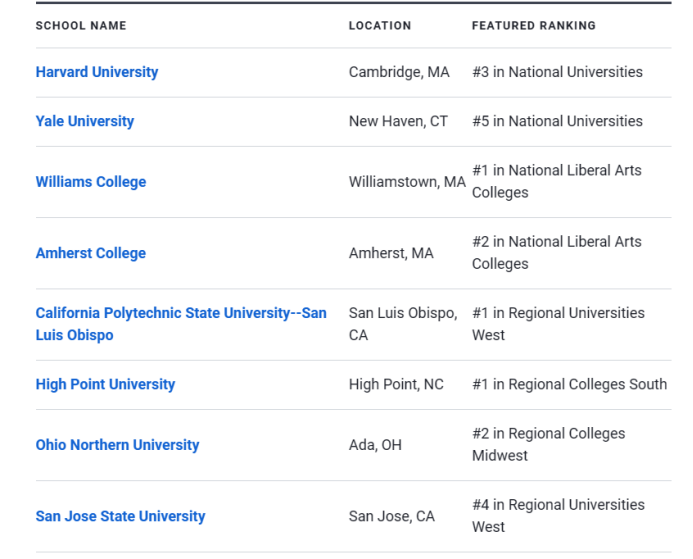Viewport: 693px width, 559px height.
Task: Click the New Haven, CT location cell
Action: (398, 121)
